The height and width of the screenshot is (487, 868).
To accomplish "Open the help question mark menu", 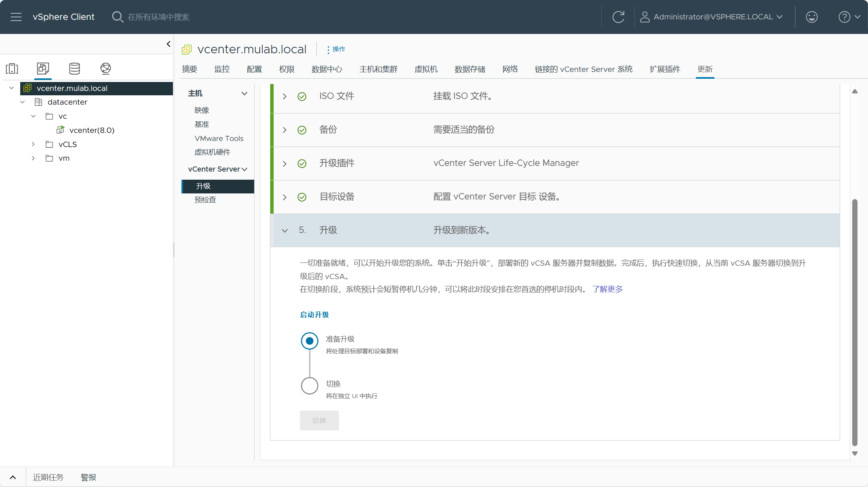I will 849,17.
